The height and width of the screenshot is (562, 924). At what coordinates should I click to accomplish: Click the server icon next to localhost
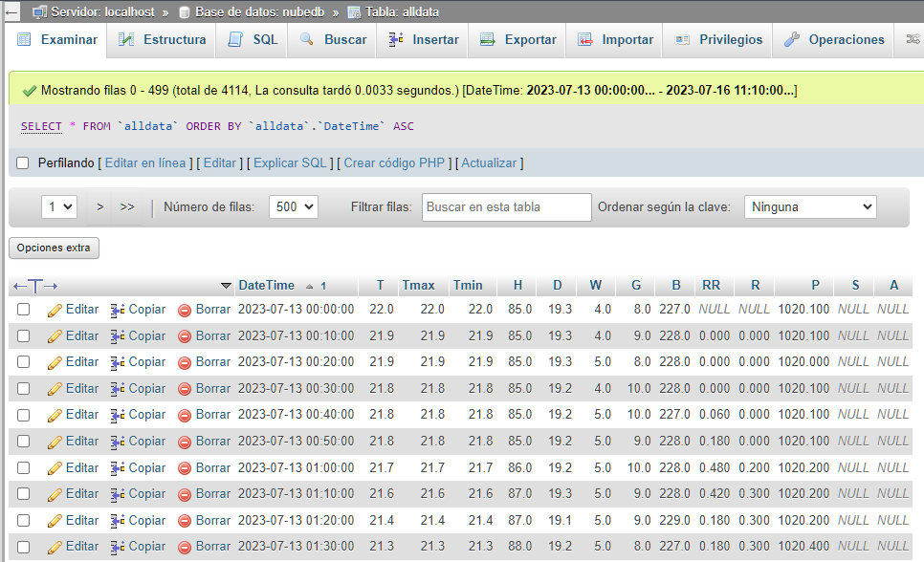(x=39, y=11)
